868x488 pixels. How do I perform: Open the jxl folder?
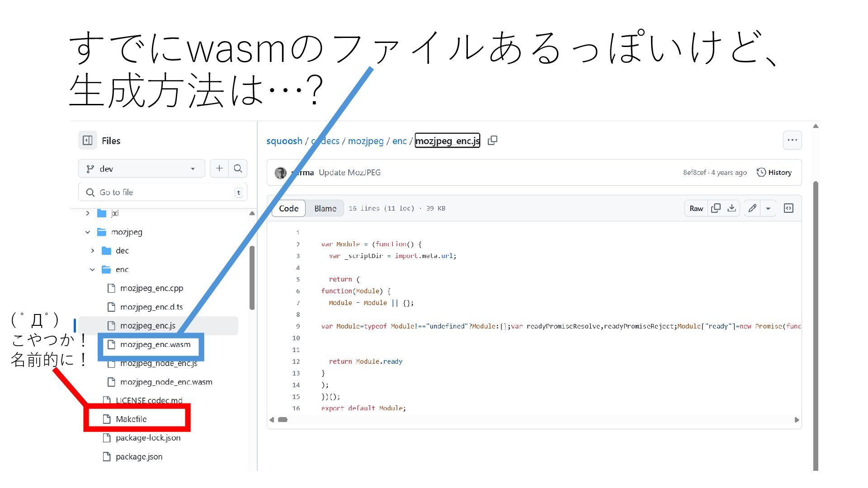click(114, 213)
